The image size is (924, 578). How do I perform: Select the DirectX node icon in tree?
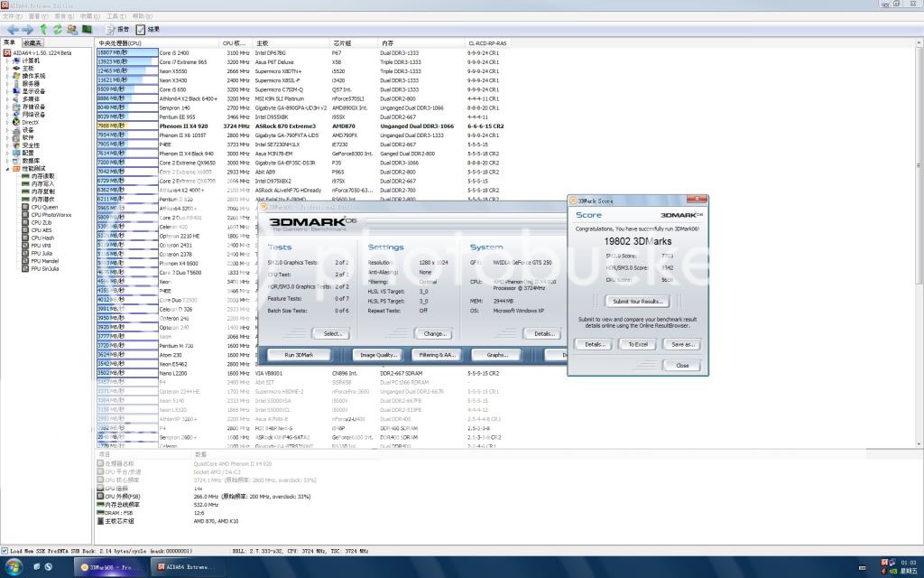(15, 123)
